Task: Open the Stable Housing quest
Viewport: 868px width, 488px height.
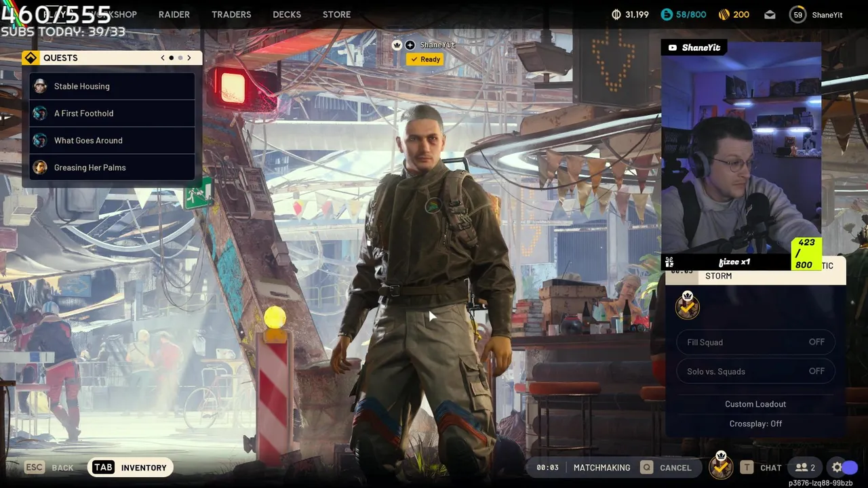Action: point(113,86)
